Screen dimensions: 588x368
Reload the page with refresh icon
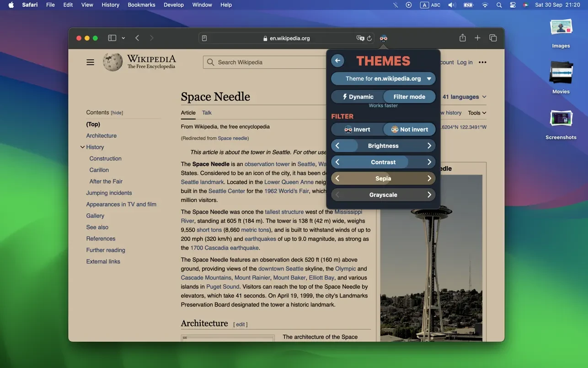(369, 38)
